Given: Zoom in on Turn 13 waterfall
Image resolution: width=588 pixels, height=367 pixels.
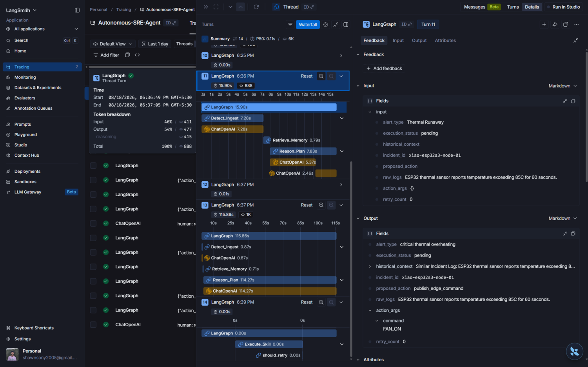Looking at the screenshot, I should point(321,205).
